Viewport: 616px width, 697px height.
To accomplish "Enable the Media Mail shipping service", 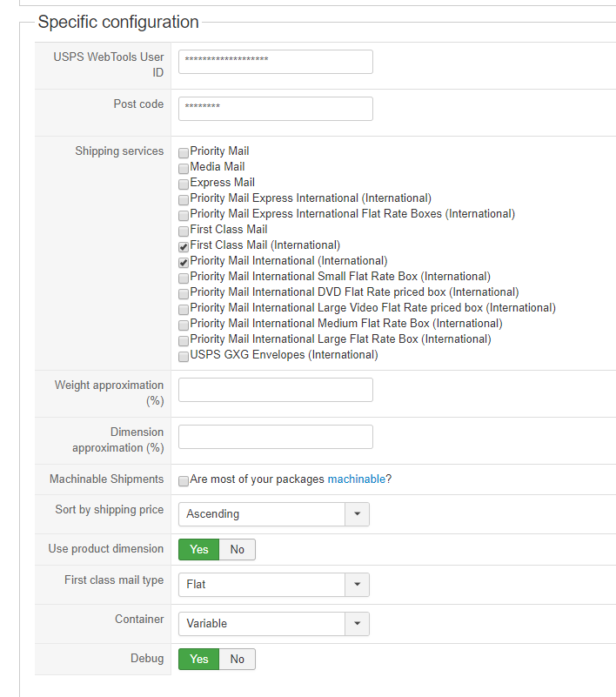I will 184,168.
